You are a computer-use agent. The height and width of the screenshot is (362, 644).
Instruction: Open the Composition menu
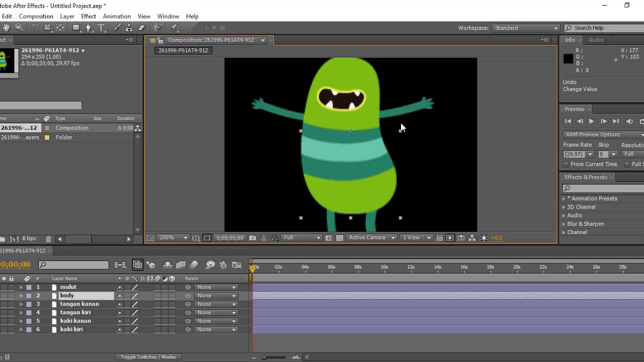(x=36, y=17)
